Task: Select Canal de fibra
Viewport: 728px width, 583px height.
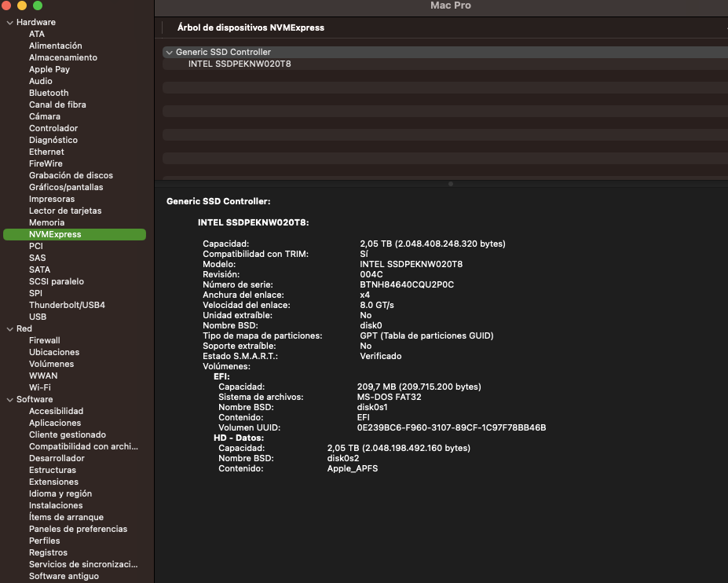Action: (x=57, y=104)
